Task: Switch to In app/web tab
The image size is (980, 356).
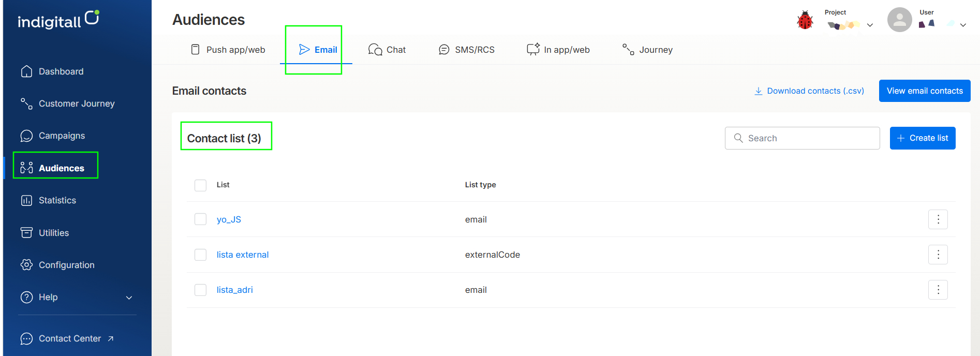Action: pyautogui.click(x=558, y=50)
